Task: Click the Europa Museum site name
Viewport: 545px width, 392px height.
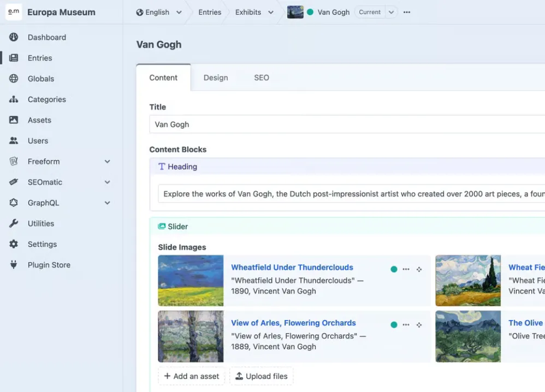Action: coord(61,12)
